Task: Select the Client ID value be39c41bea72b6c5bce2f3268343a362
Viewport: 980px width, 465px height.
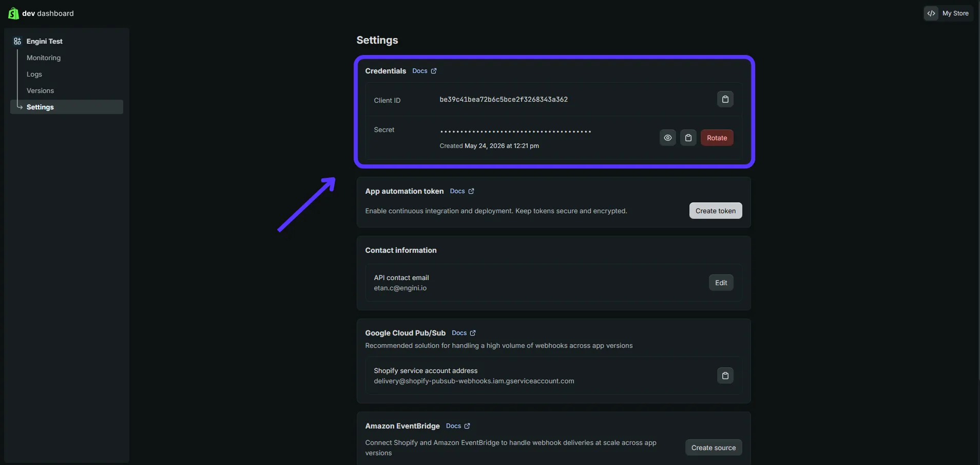Action: click(504, 100)
